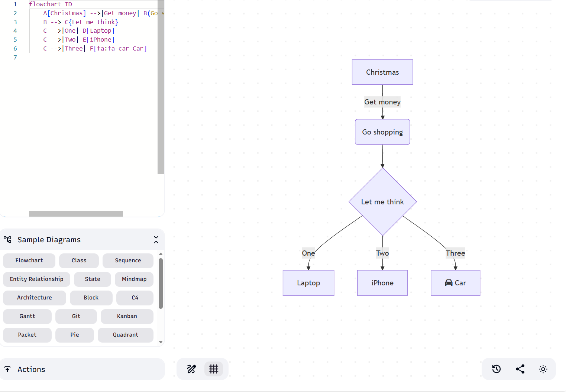The image size is (566, 392).
Task: Toggle light mode with the brightness icon
Action: (x=543, y=369)
